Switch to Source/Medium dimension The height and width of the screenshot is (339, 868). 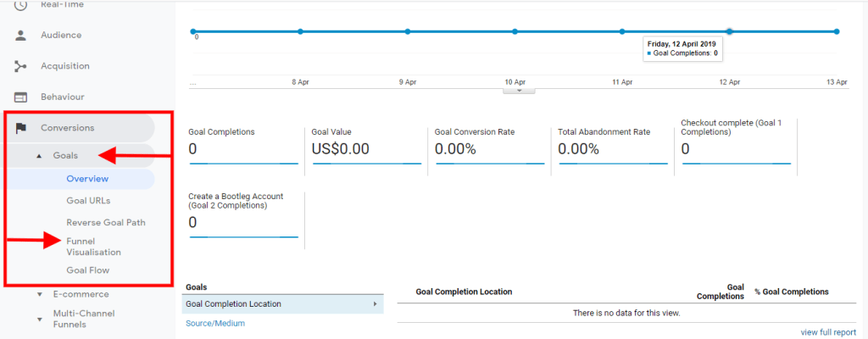(215, 323)
